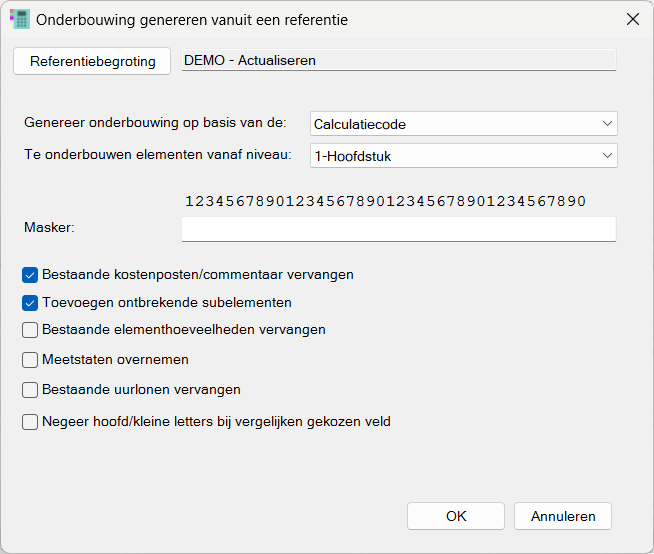
Task: Uncheck Bestaande kostenposten/commentaar vervangen
Action: 30,275
